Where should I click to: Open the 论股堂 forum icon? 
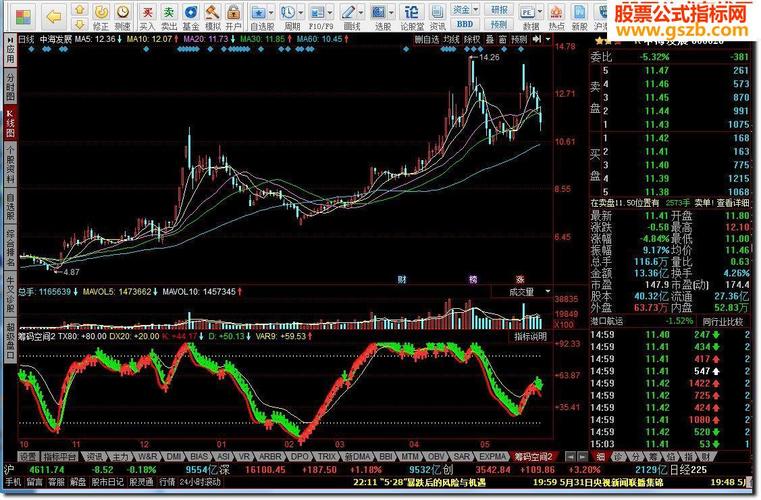[412, 17]
